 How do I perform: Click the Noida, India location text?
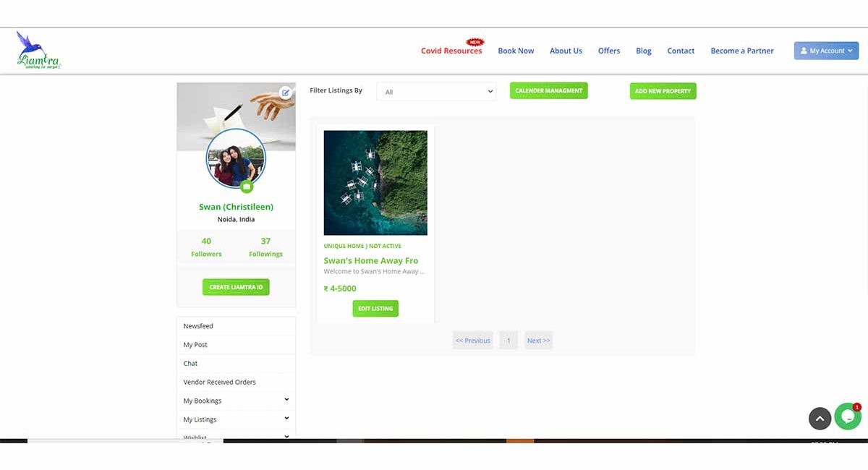pos(236,219)
